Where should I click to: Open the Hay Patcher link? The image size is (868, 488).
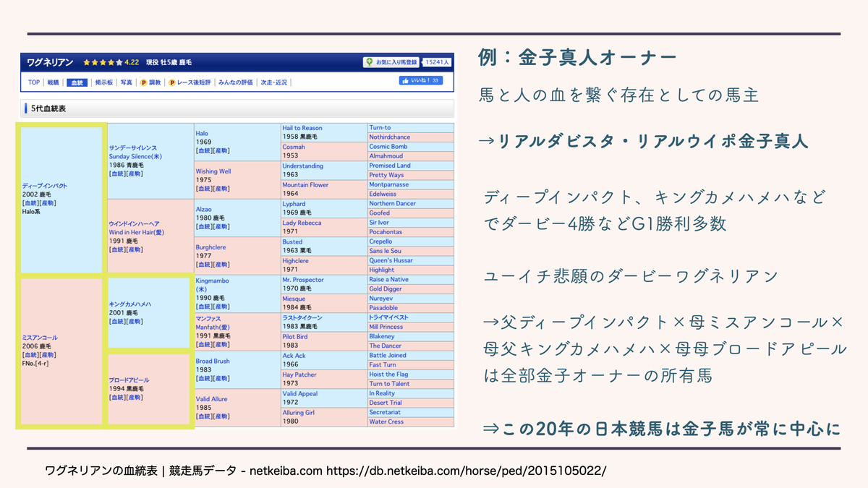point(299,374)
